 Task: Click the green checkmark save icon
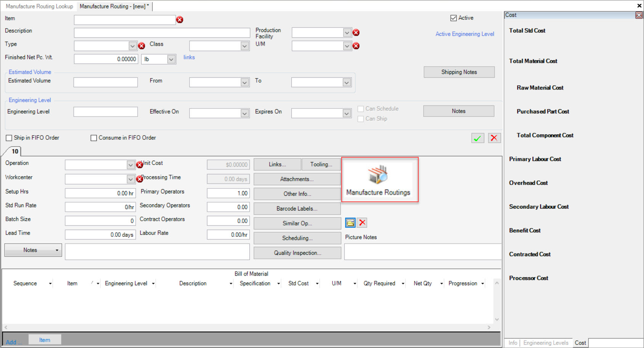[x=477, y=138]
